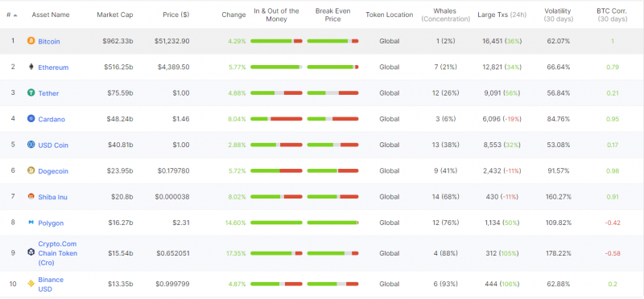Image resolution: width=644 pixels, height=299 pixels.
Task: Open the Dogecoin asset link
Action: (53, 171)
